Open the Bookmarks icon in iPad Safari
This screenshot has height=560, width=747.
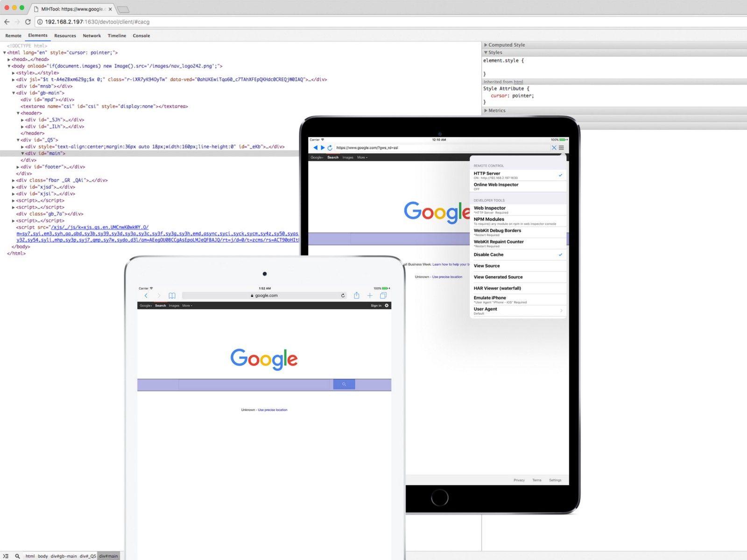172,296
